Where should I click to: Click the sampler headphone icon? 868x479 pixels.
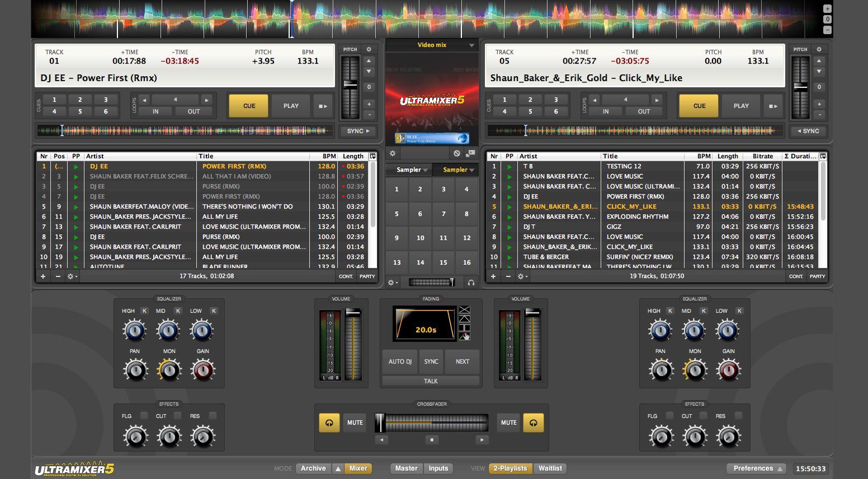[471, 283]
